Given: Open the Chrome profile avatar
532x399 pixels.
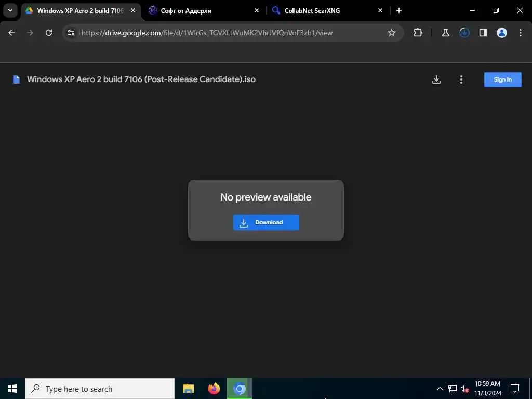Looking at the screenshot, I should (501, 33).
